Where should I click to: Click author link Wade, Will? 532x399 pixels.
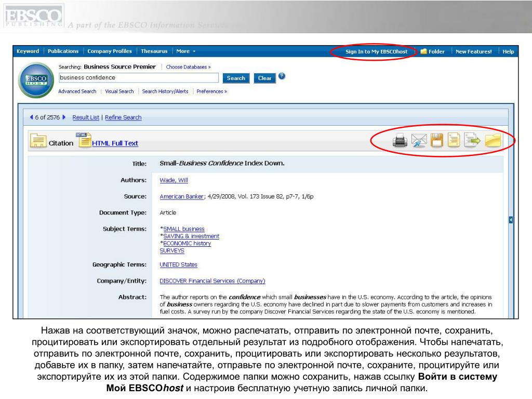point(174,180)
